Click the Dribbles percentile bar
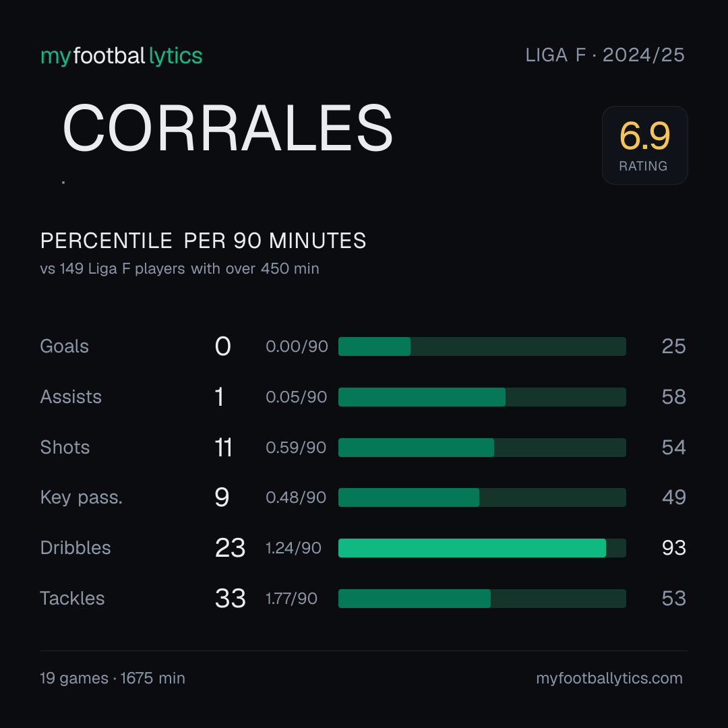728x728 pixels. point(482,548)
